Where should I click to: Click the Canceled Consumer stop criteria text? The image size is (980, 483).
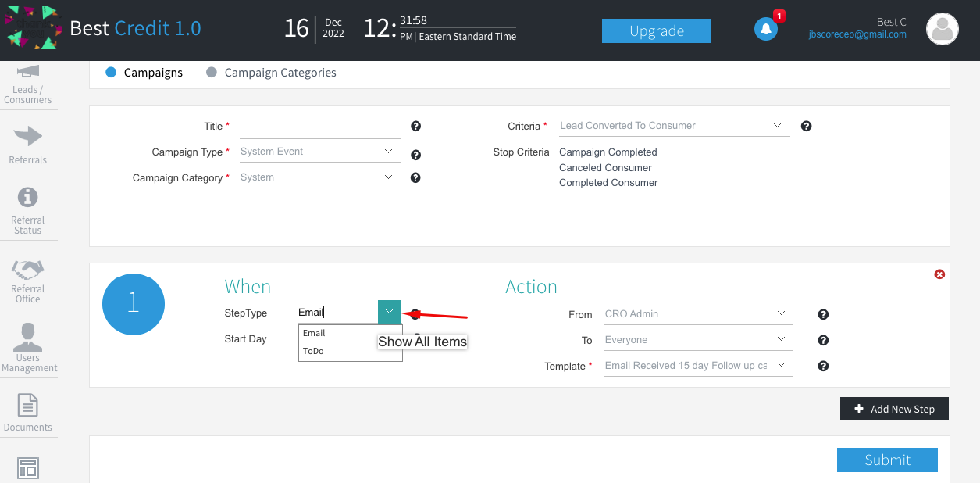point(605,167)
